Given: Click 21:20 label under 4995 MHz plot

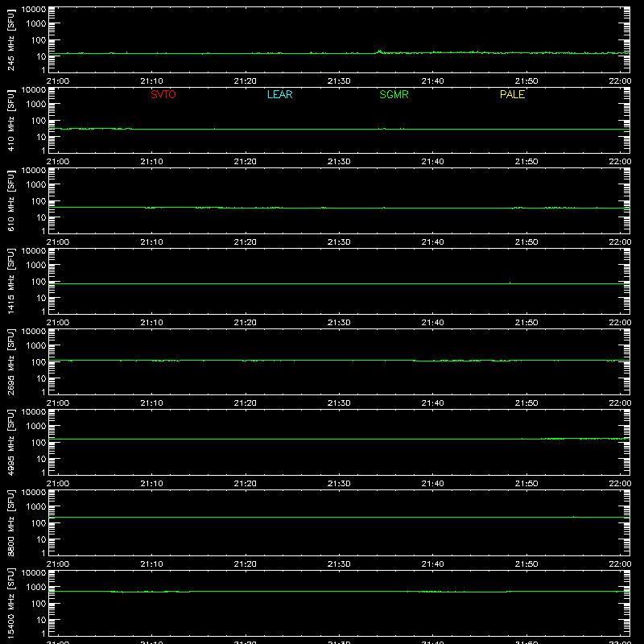Looking at the screenshot, I should 246,484.
